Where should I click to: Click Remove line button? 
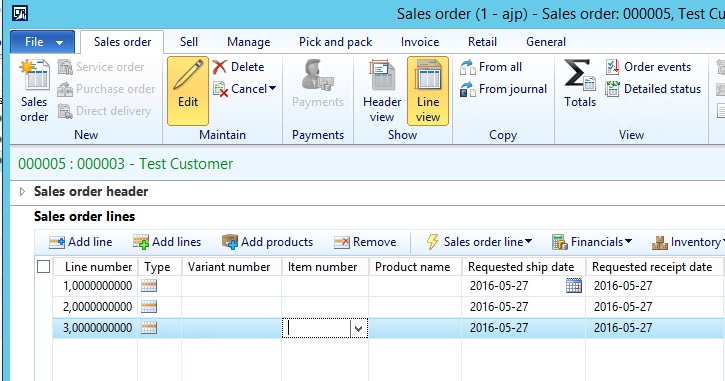click(x=365, y=242)
